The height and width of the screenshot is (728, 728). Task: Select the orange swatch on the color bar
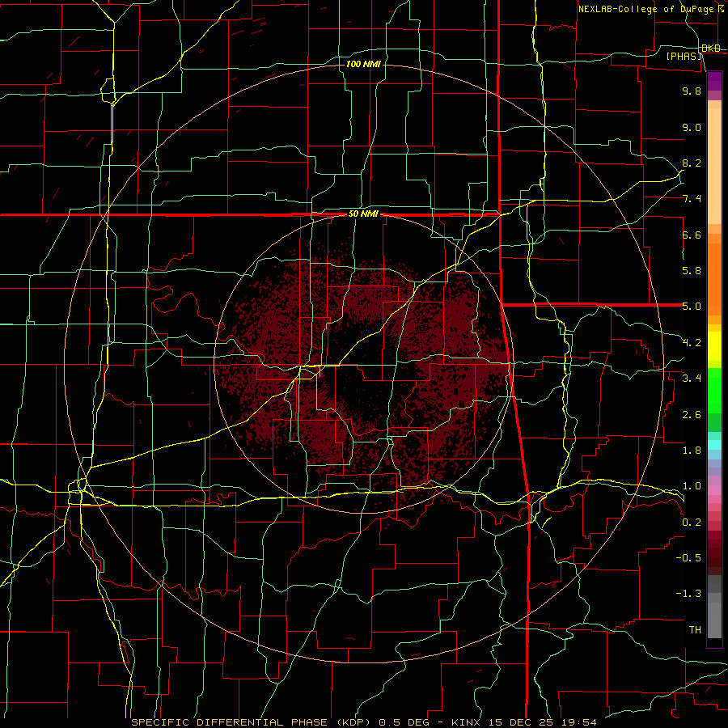coord(714,278)
